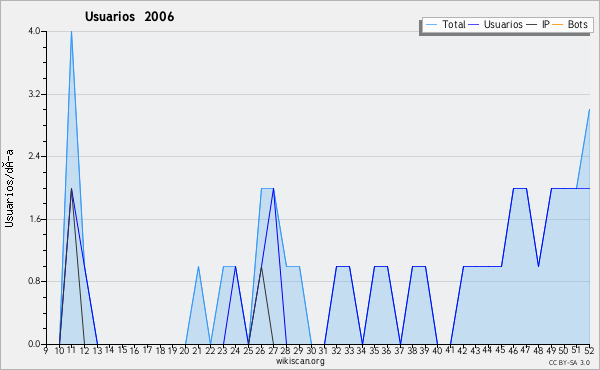Click the 'CC BY-SA 3.0' license text

tap(569, 363)
